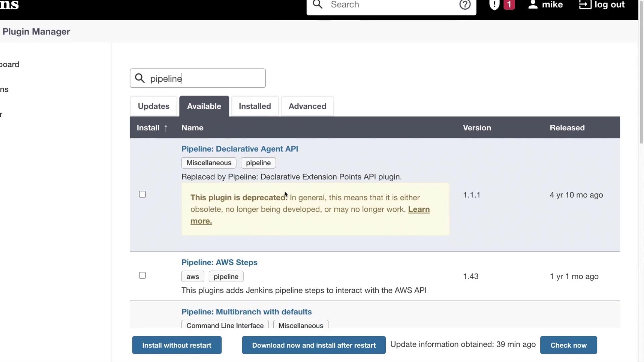Select the Pipeline: AWS Steps checkbox
The image size is (644, 362).
point(142,276)
